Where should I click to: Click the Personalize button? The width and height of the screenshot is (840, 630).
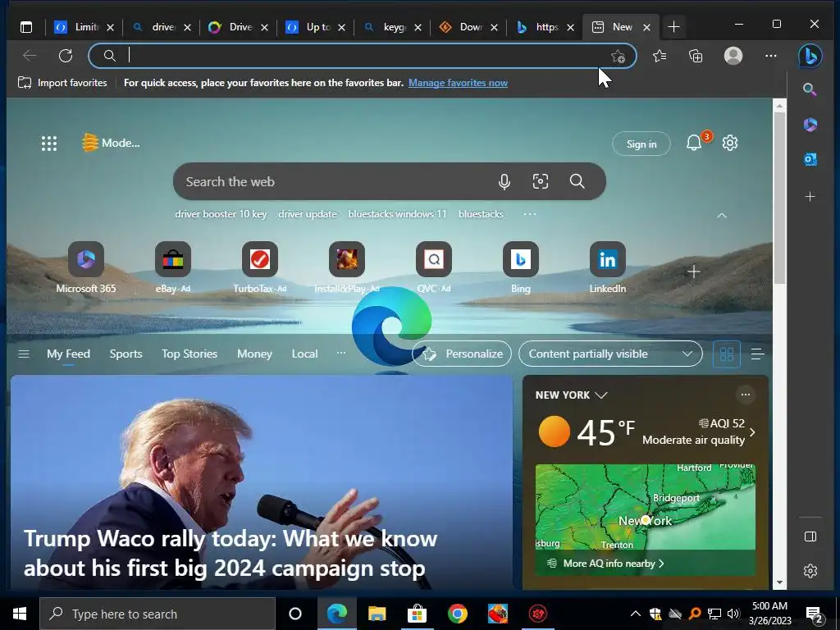coord(462,354)
